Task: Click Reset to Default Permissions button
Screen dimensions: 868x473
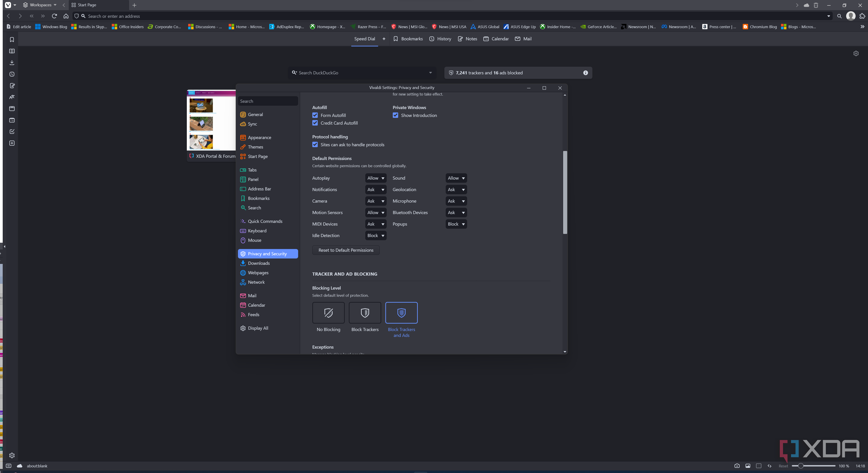Action: (346, 250)
